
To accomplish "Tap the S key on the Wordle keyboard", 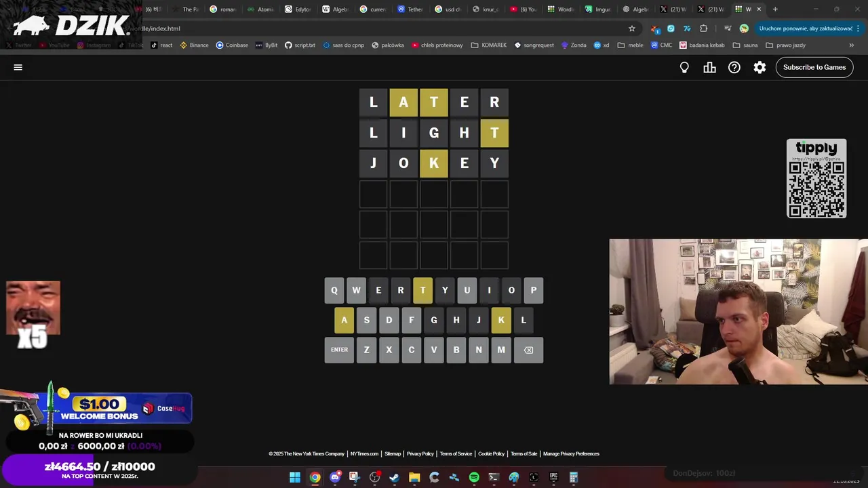I will click(366, 320).
